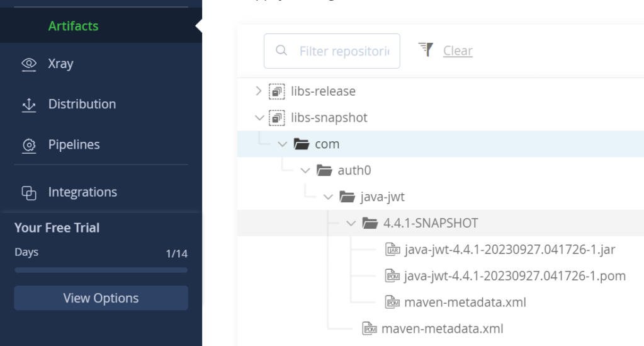Click the Pipelines gear icon
Image resolution: width=644 pixels, height=346 pixels.
pyautogui.click(x=29, y=145)
